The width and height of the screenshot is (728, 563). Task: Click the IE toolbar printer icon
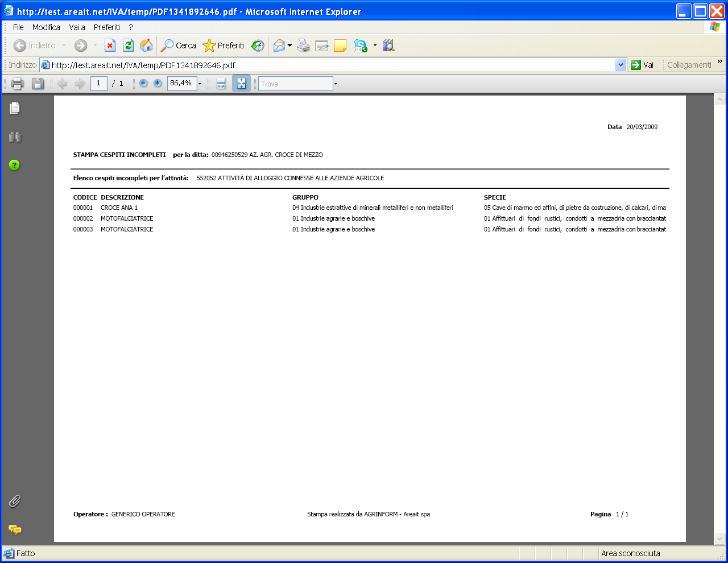[304, 45]
